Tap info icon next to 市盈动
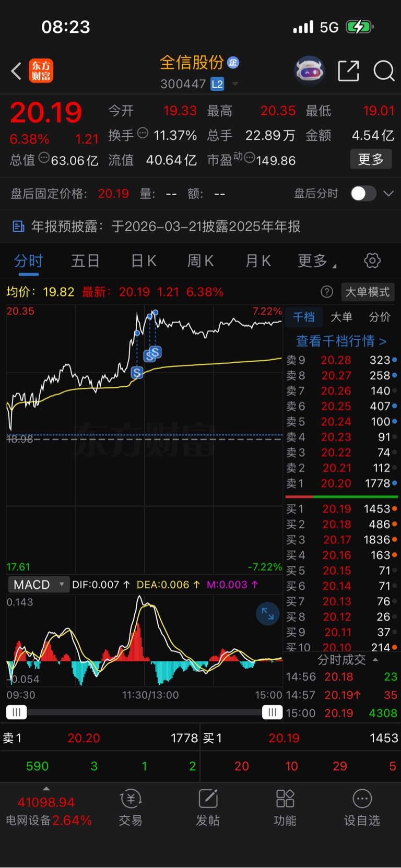The height and width of the screenshot is (868, 401). pyautogui.click(x=250, y=157)
